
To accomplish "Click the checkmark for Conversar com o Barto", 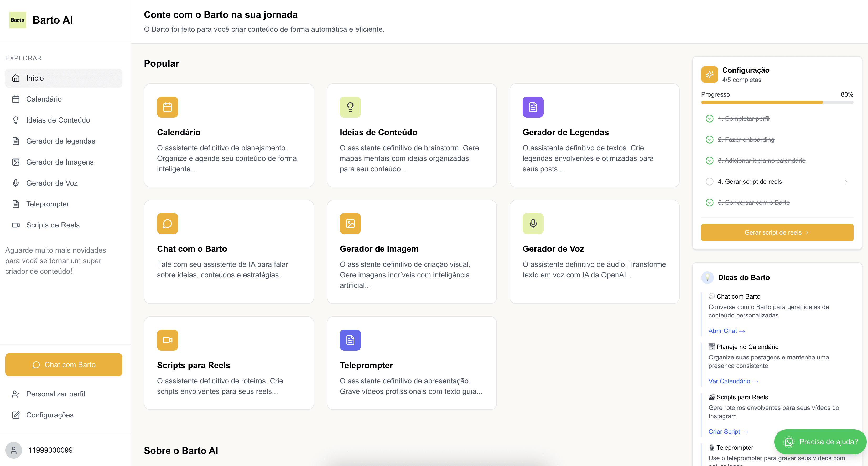I will (x=709, y=202).
